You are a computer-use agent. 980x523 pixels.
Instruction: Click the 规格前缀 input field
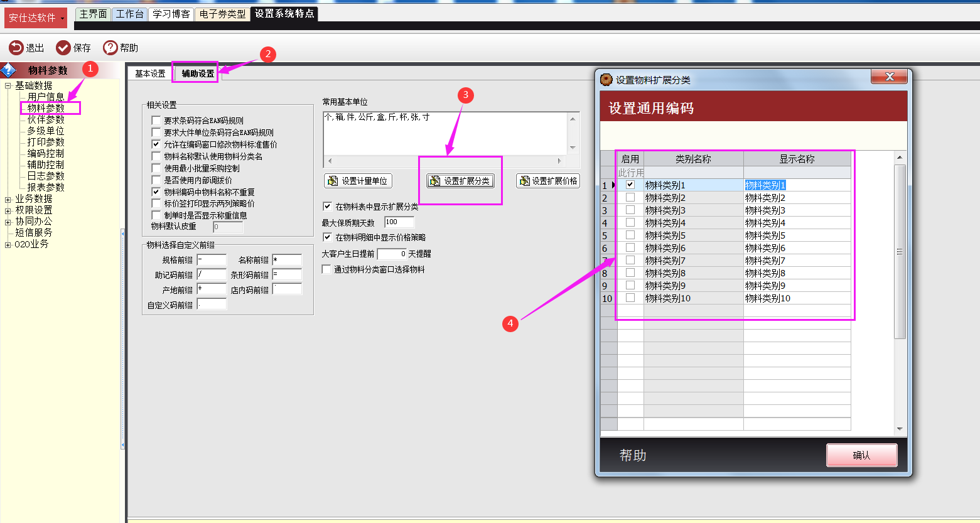coord(212,260)
